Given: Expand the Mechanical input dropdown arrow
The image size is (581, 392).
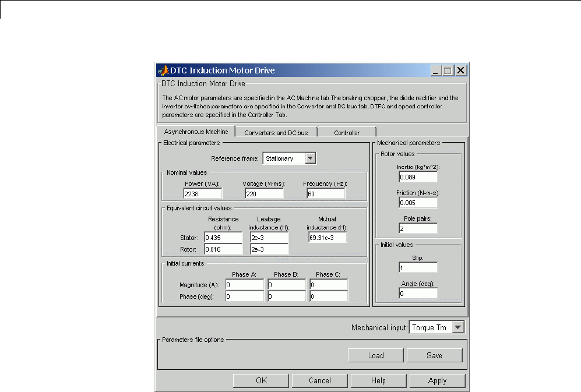Looking at the screenshot, I should tap(459, 327).
